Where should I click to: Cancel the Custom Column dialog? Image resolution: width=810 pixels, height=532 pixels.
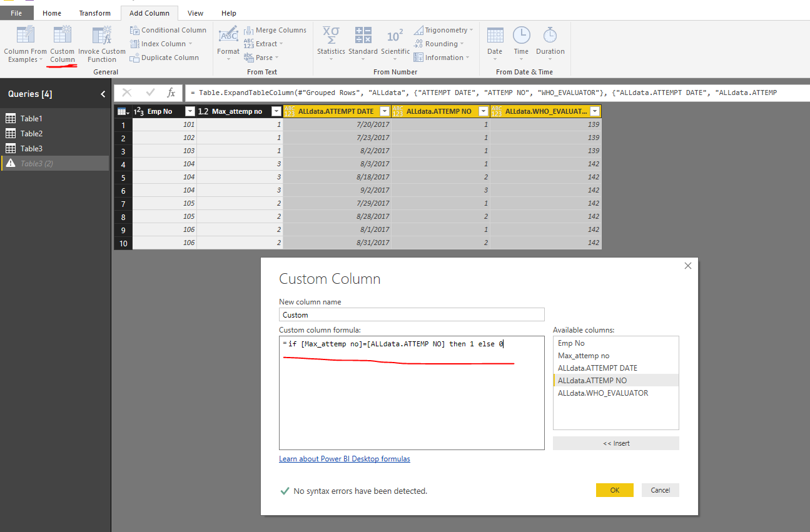pyautogui.click(x=661, y=490)
